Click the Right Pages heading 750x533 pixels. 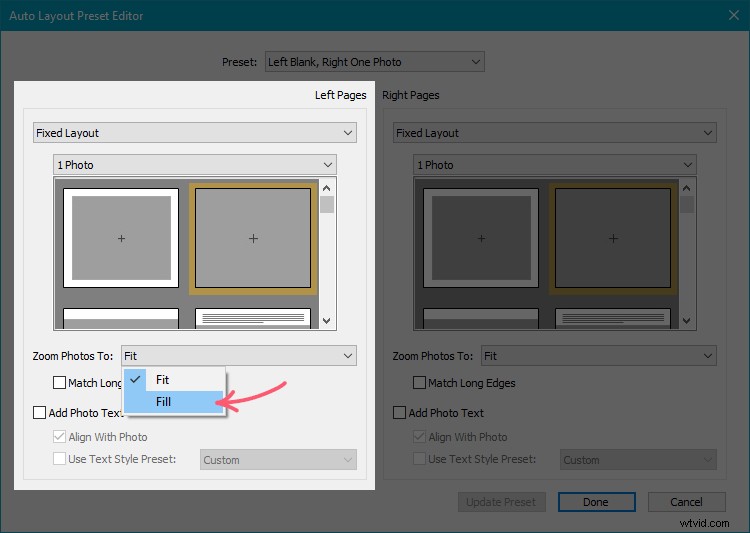(410, 95)
